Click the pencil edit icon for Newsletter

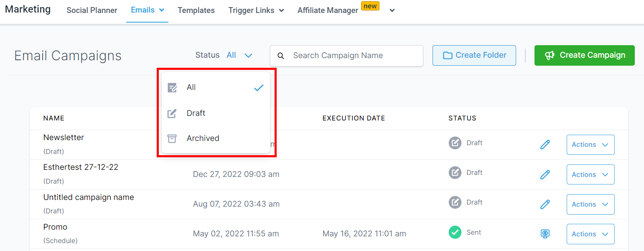[545, 145]
